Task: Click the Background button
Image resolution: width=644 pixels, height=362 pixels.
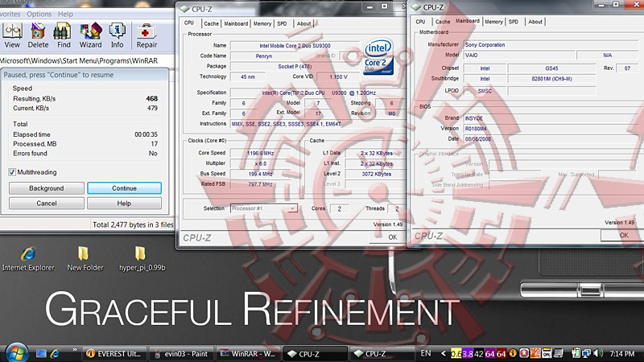Action: click(47, 188)
